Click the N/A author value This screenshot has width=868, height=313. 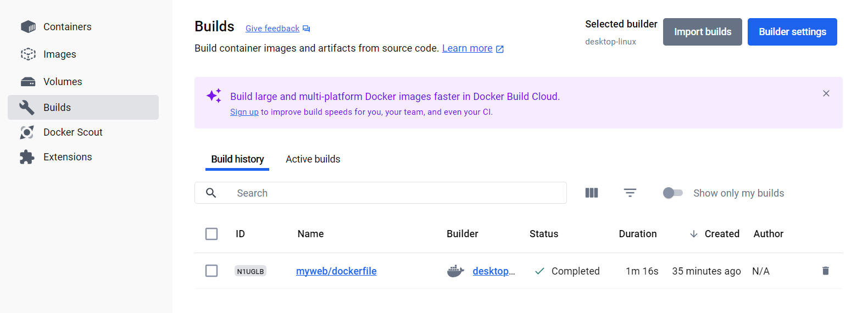click(761, 271)
